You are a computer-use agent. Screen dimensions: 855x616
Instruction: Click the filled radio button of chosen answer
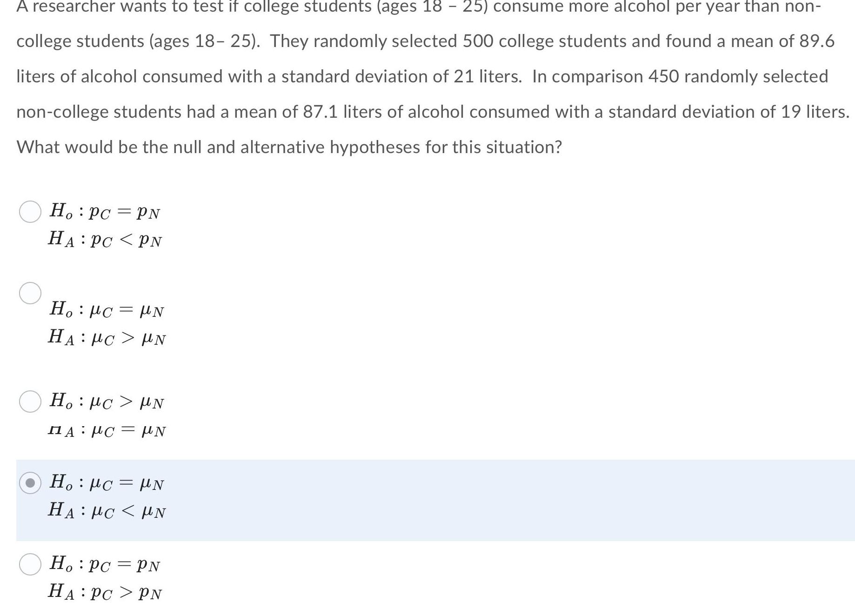point(29,484)
